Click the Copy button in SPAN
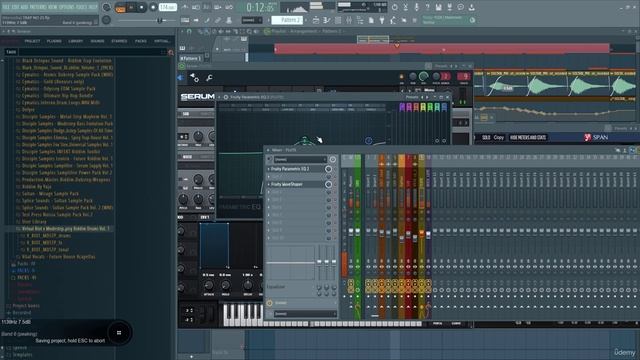 tap(499, 138)
